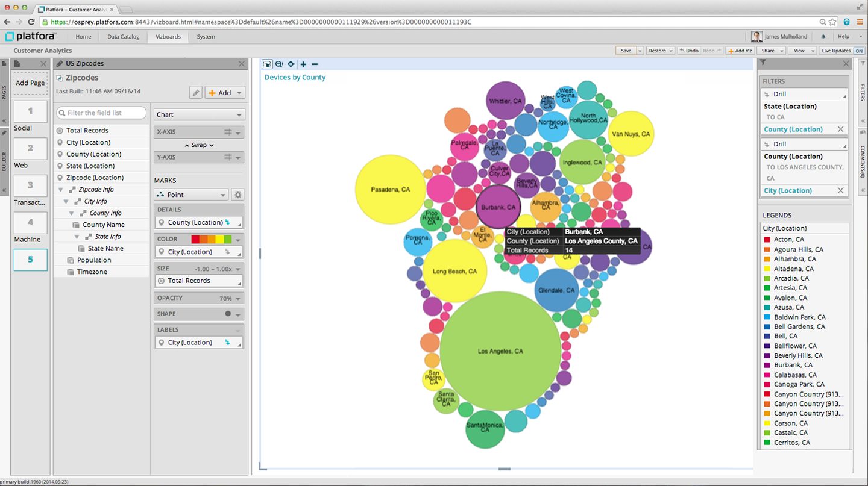Switch to the Data Catalog tab
The height and width of the screenshot is (486, 868).
click(x=123, y=37)
